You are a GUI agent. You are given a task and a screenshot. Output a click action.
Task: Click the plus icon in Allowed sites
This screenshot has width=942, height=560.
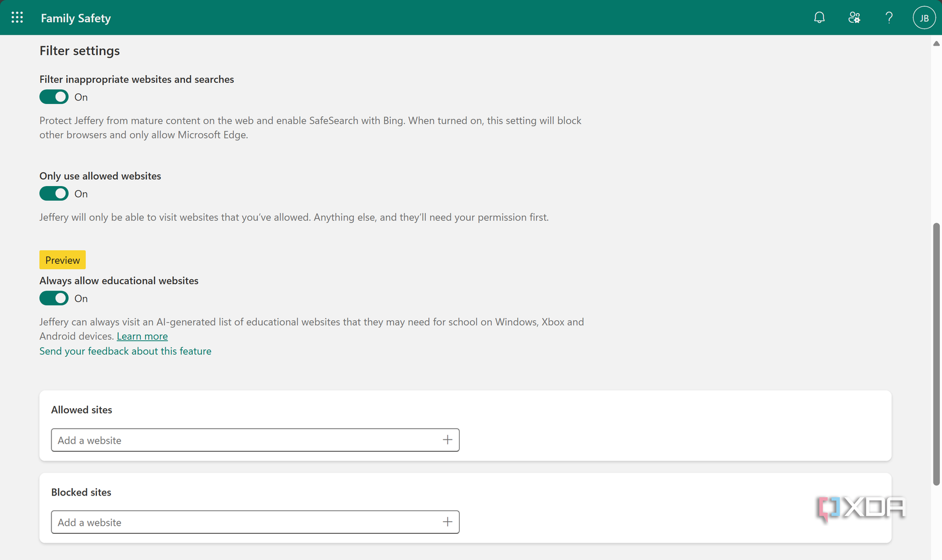[x=447, y=440]
